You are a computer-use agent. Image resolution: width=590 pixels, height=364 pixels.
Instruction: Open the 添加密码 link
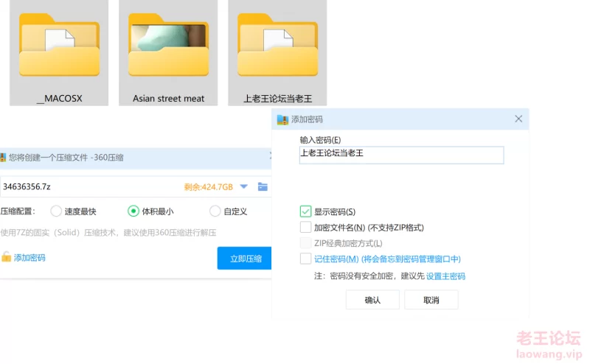[x=29, y=258]
